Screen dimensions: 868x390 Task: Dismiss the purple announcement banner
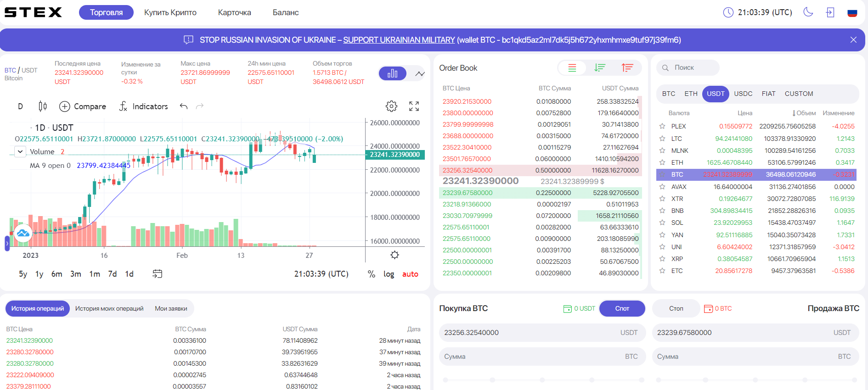click(x=853, y=40)
